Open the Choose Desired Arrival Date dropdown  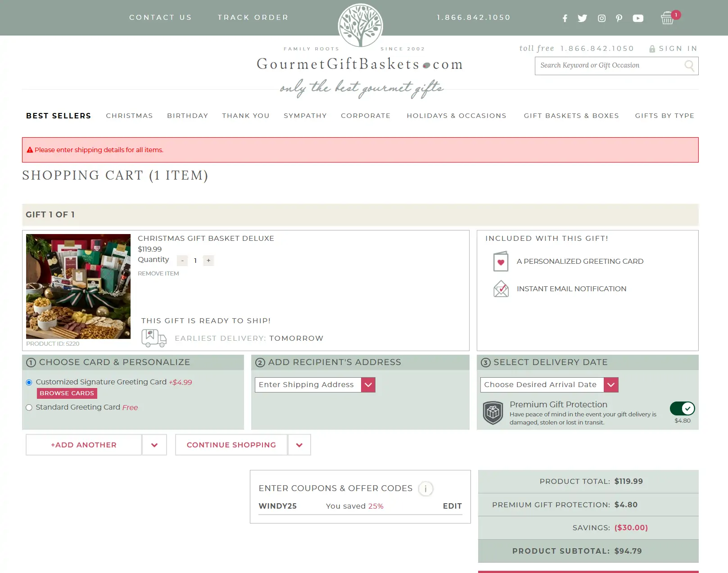point(549,385)
